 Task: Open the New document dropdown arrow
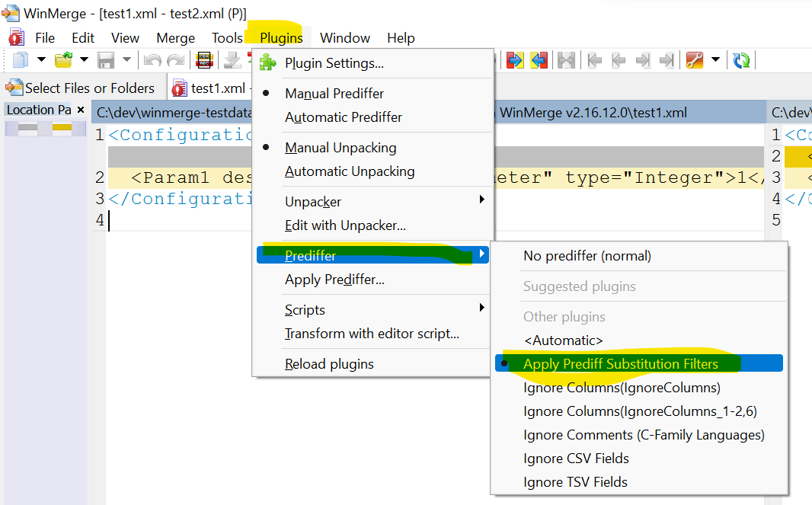click(x=41, y=60)
